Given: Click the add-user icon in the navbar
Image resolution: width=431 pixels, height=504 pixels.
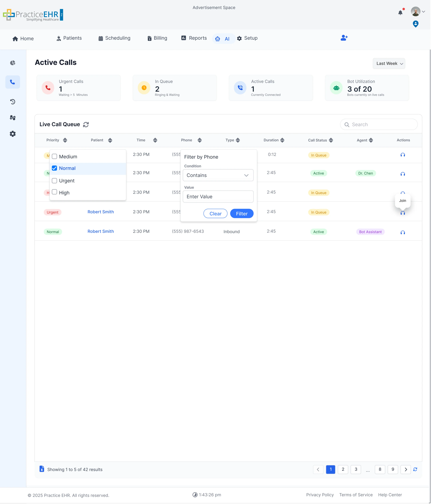Looking at the screenshot, I should tap(344, 38).
